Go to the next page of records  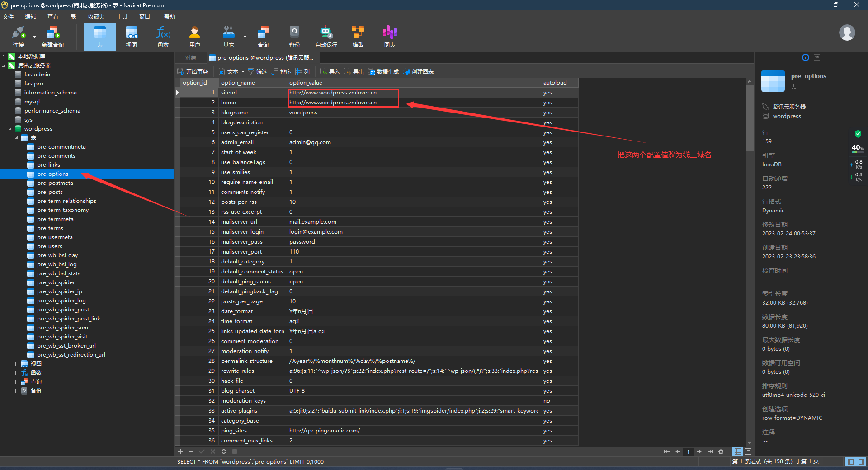(x=699, y=451)
